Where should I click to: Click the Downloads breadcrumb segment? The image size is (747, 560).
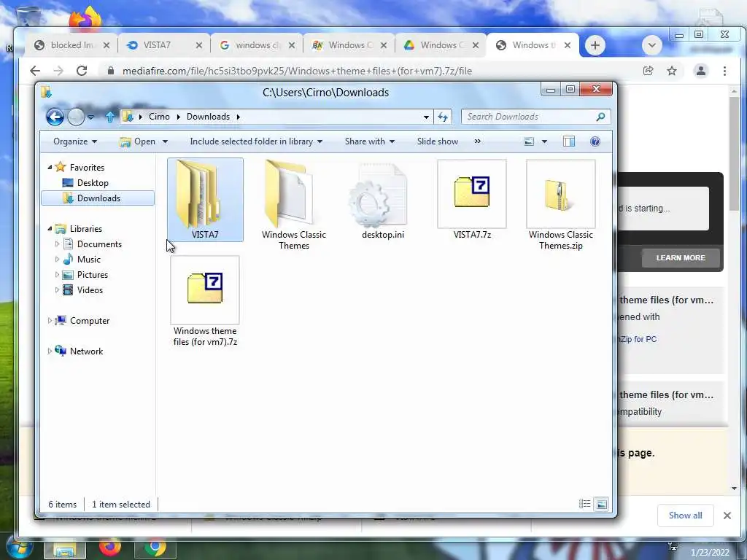pos(208,117)
